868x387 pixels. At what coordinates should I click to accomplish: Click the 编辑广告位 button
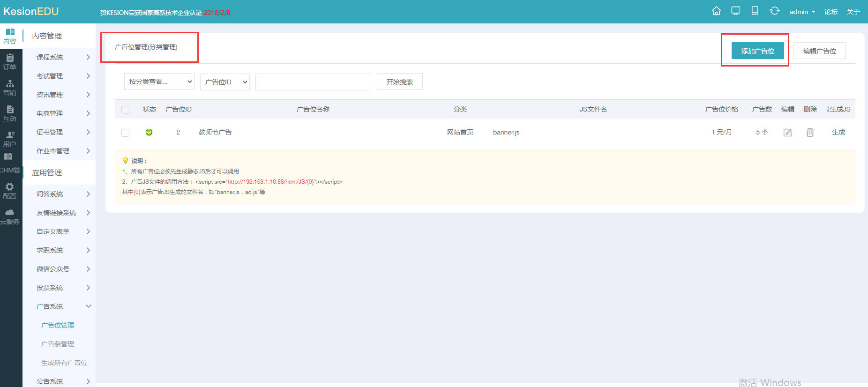[820, 51]
